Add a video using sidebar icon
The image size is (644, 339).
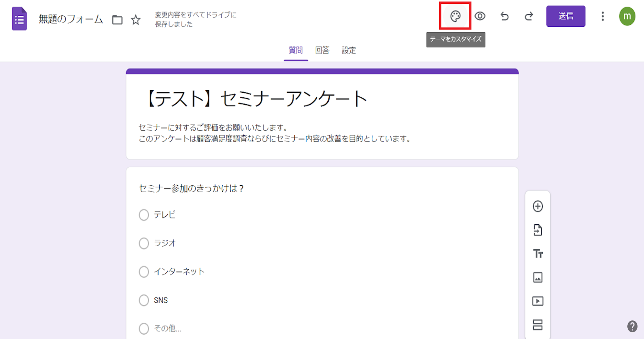click(538, 301)
